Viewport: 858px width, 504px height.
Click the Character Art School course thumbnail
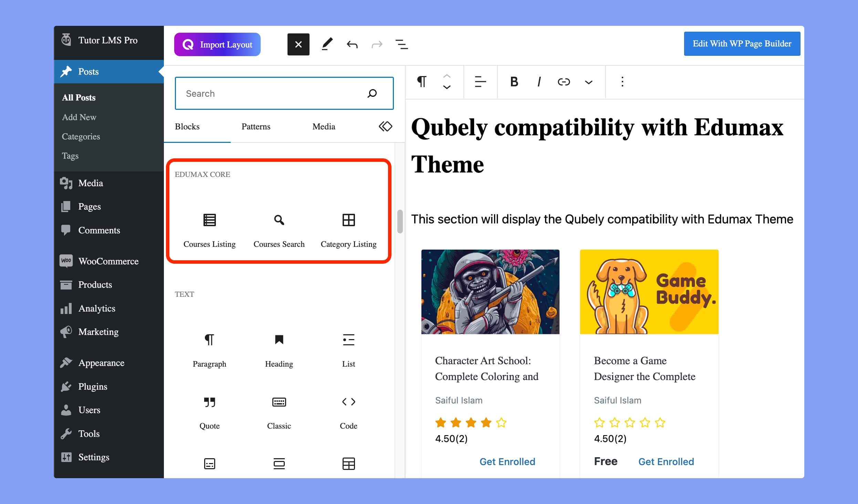490,292
